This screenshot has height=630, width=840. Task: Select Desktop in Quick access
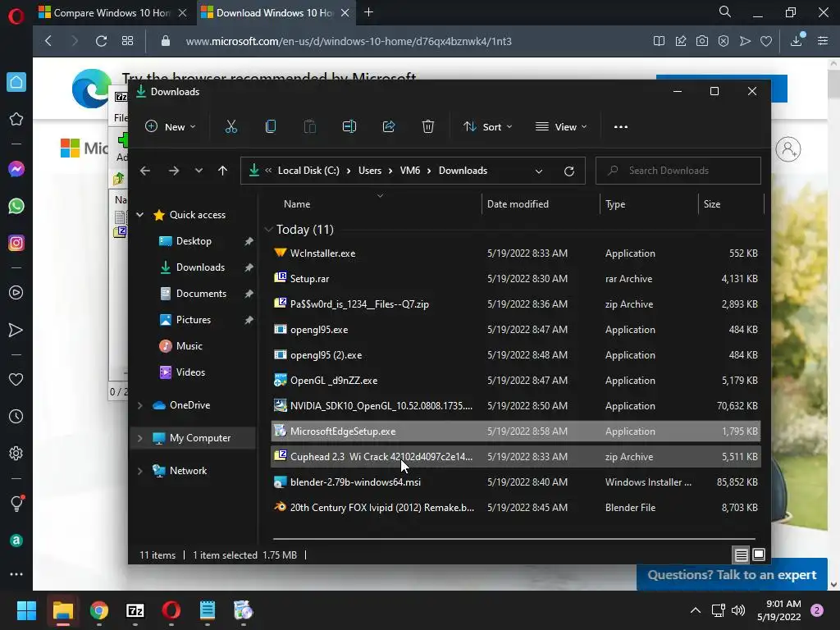tap(194, 241)
